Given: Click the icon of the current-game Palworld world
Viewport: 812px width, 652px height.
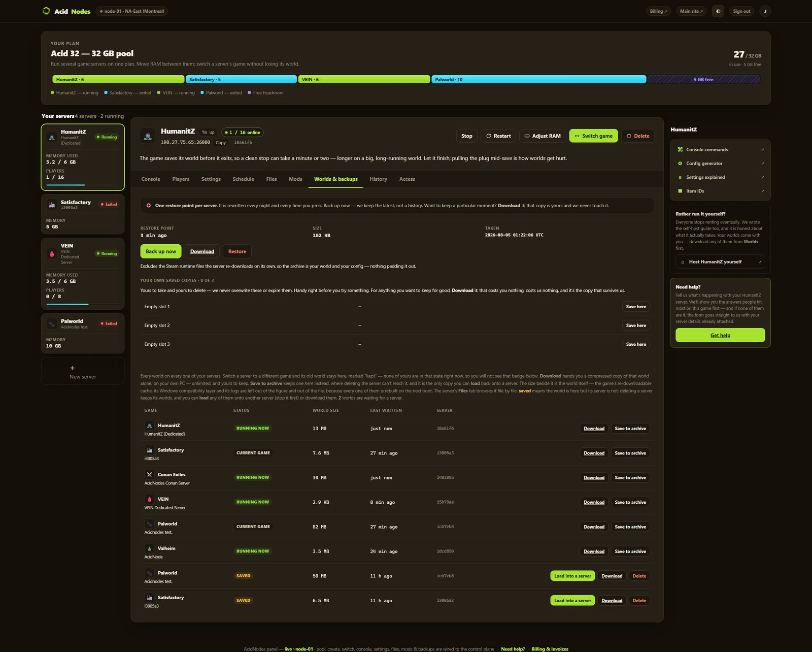Looking at the screenshot, I should pyautogui.click(x=149, y=524).
